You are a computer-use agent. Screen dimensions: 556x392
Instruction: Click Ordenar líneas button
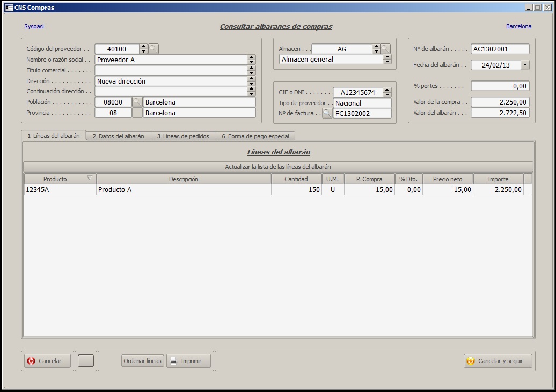143,361
